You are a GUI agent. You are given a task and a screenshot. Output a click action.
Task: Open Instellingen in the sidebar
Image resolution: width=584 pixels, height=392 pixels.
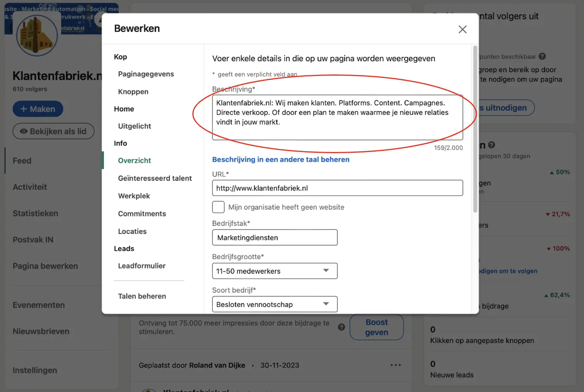[x=35, y=370]
